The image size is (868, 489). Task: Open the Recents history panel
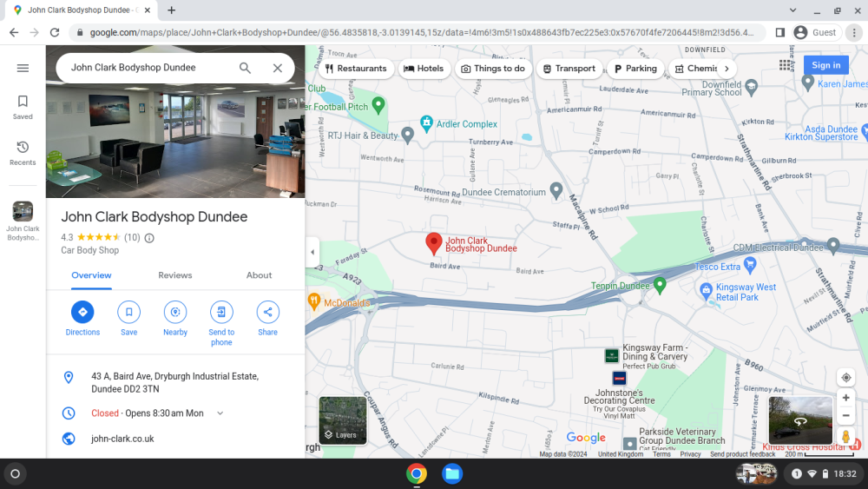(x=23, y=153)
